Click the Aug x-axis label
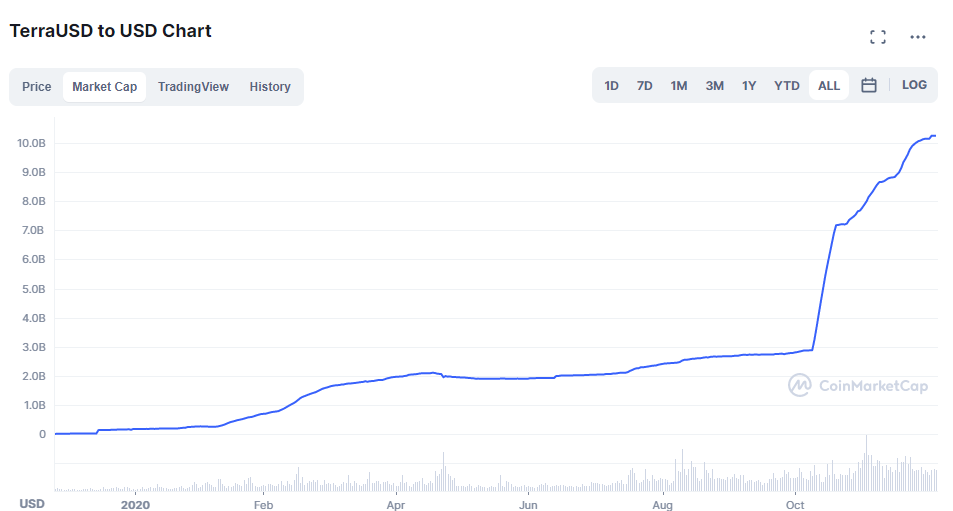This screenshot has height=511, width=953. pyautogui.click(x=662, y=505)
